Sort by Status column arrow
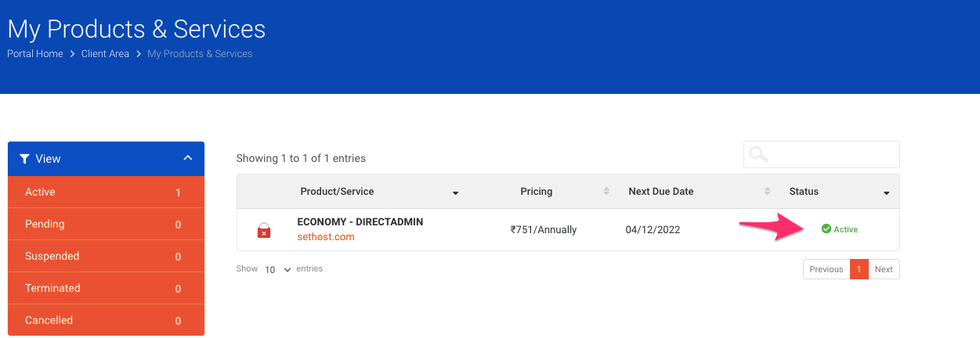Image resolution: width=980 pixels, height=338 pixels. tap(887, 192)
